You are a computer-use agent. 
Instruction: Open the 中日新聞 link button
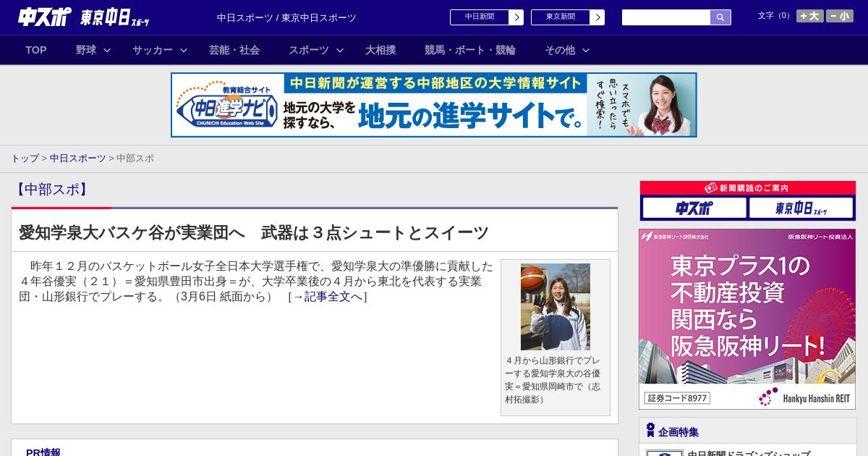(x=480, y=17)
